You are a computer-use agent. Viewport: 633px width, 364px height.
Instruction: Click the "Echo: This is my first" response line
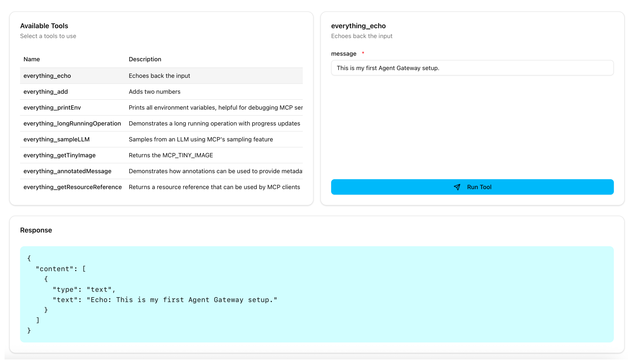165,300
